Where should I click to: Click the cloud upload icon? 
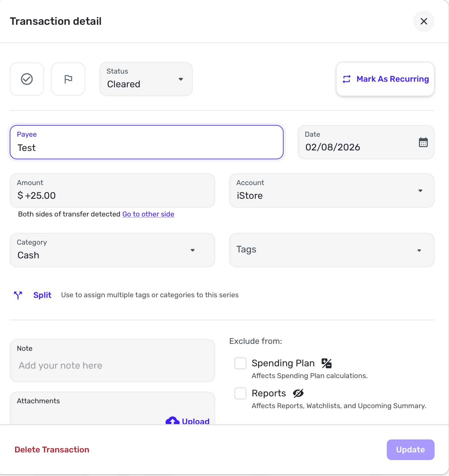(x=173, y=421)
